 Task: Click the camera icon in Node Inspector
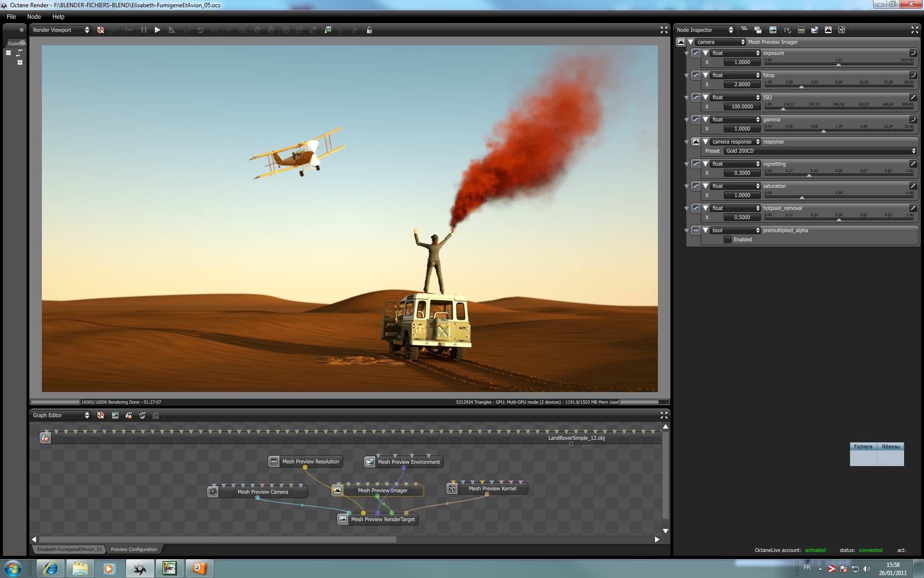[x=787, y=30]
